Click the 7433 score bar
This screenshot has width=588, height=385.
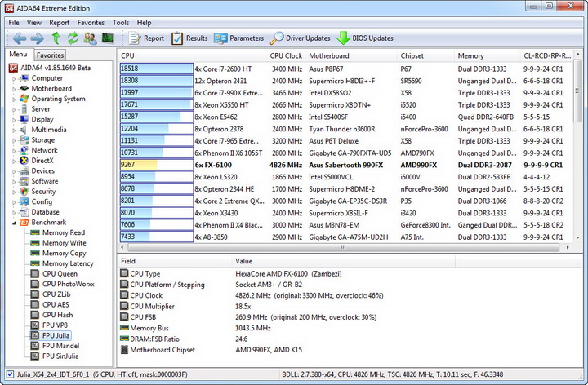(156, 237)
